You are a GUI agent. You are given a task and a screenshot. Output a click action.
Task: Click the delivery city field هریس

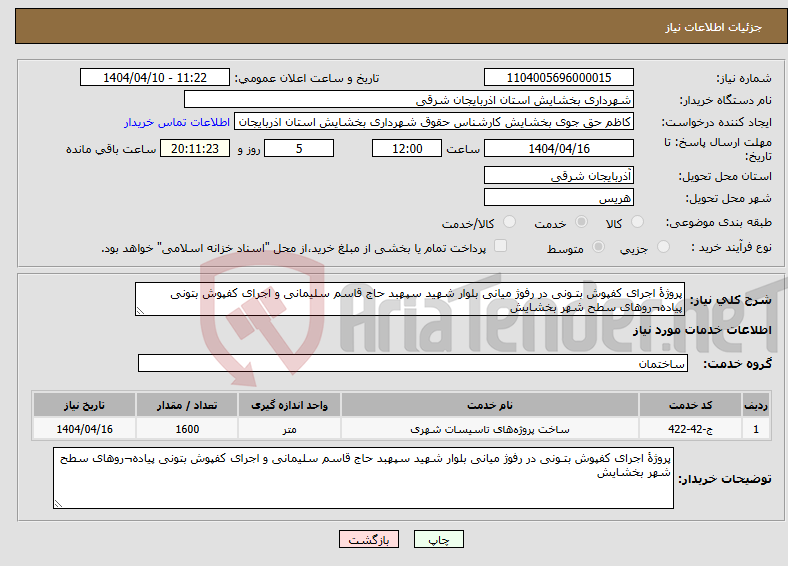pos(558,197)
